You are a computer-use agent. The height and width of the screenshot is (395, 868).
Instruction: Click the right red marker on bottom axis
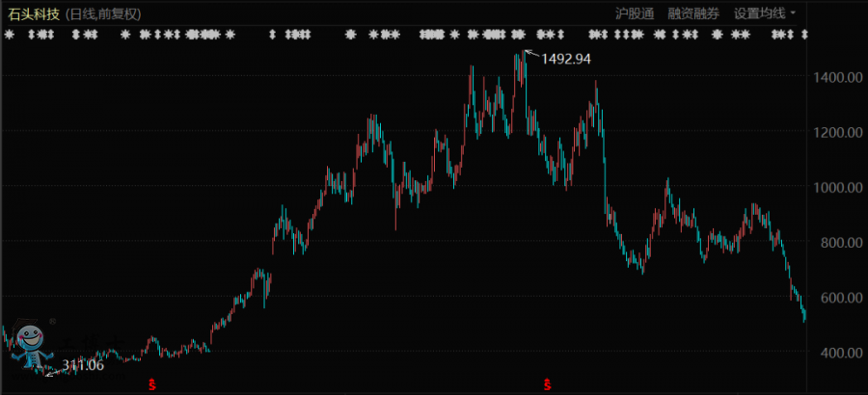[x=547, y=386]
